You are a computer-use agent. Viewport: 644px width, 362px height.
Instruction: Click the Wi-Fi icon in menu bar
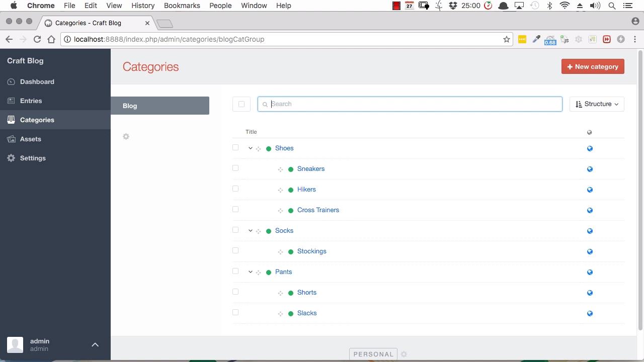point(565,6)
